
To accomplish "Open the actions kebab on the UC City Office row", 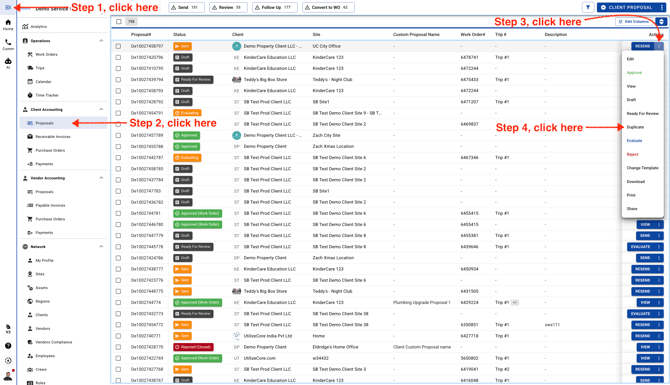I will (x=659, y=46).
